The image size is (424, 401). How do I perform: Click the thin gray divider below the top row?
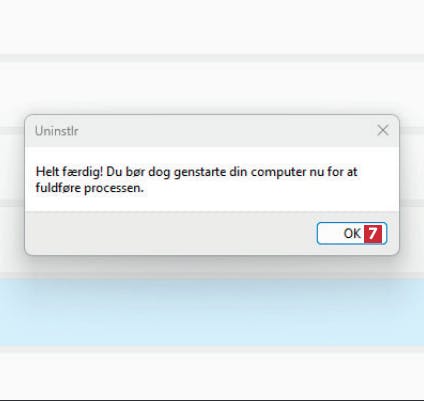pos(212,58)
